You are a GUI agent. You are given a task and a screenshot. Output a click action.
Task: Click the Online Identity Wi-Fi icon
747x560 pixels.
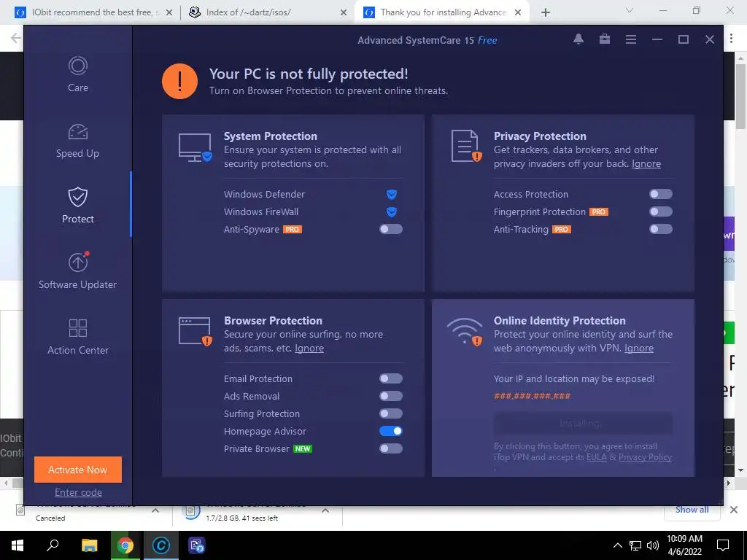coord(465,332)
